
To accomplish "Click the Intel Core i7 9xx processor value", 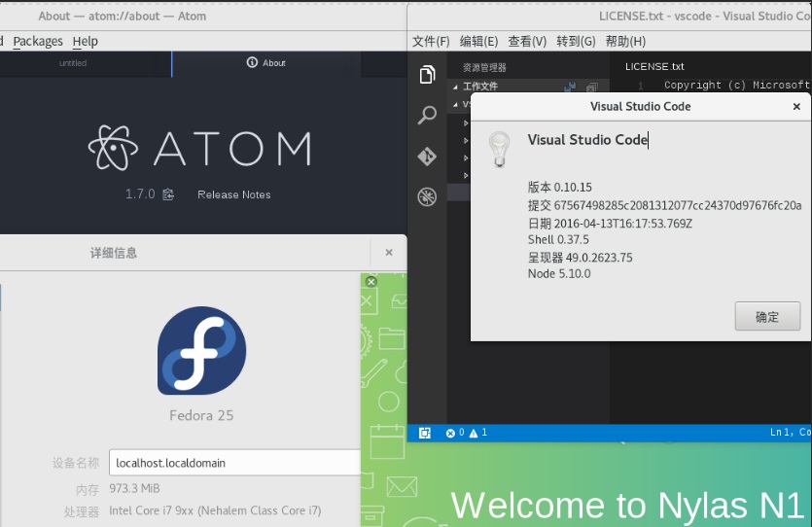I will (x=215, y=510).
